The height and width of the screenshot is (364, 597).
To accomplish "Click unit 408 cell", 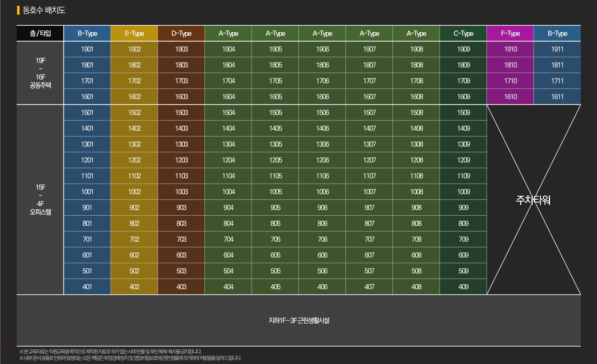I will click(416, 287).
